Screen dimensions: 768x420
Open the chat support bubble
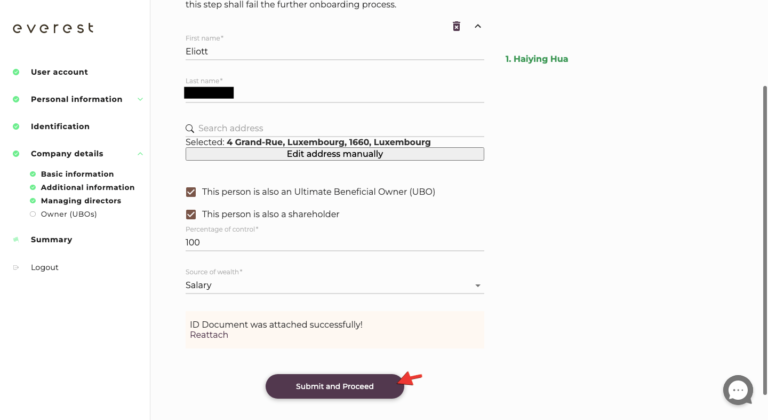tap(738, 389)
